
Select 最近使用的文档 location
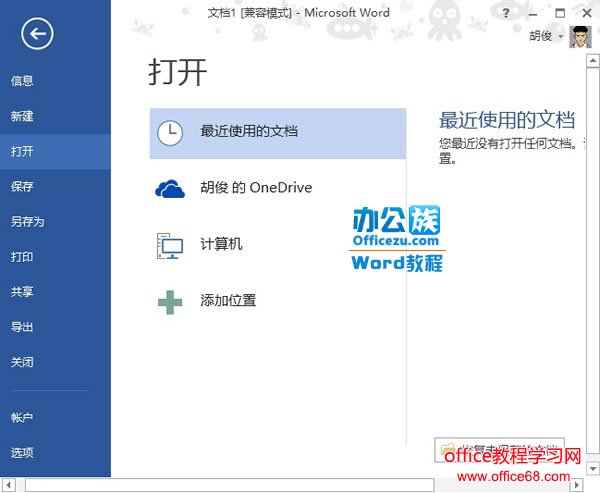278,133
